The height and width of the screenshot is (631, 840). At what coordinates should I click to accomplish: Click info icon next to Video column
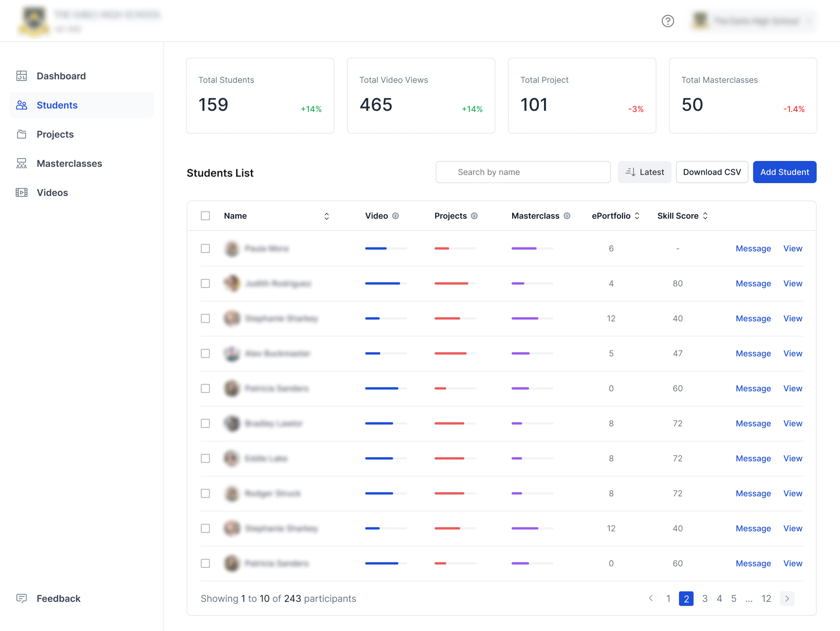(395, 216)
